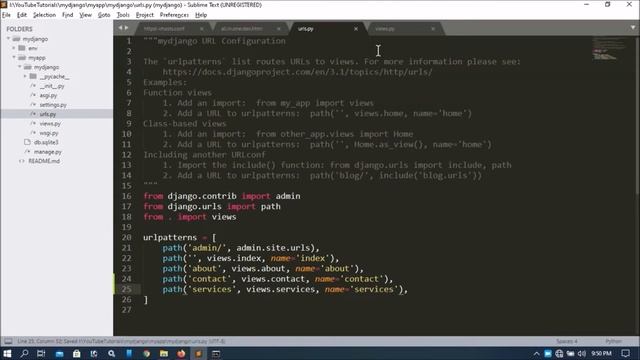This screenshot has width=640, height=360.
Task: Open the Find menu
Action: pos(67,15)
